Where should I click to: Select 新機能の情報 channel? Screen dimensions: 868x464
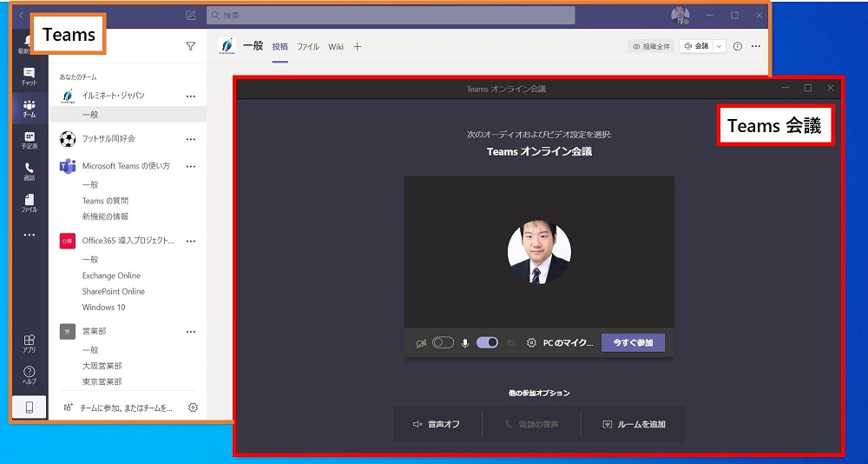pos(105,216)
